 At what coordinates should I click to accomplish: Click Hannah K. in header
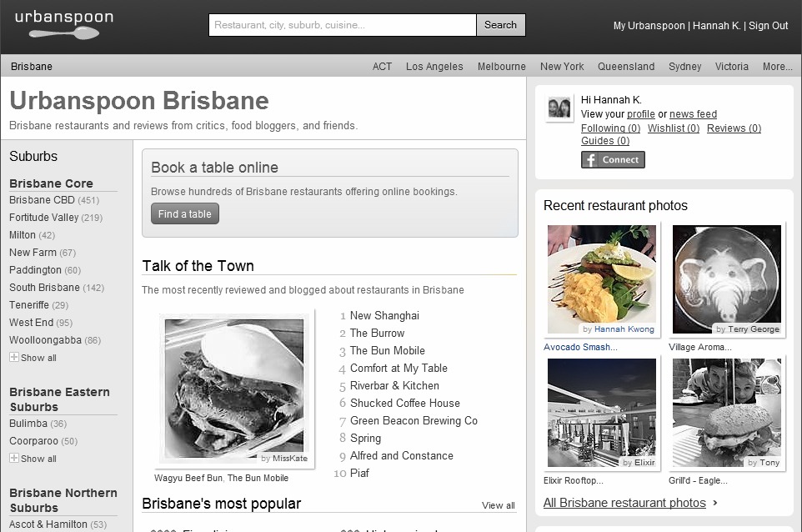click(716, 26)
